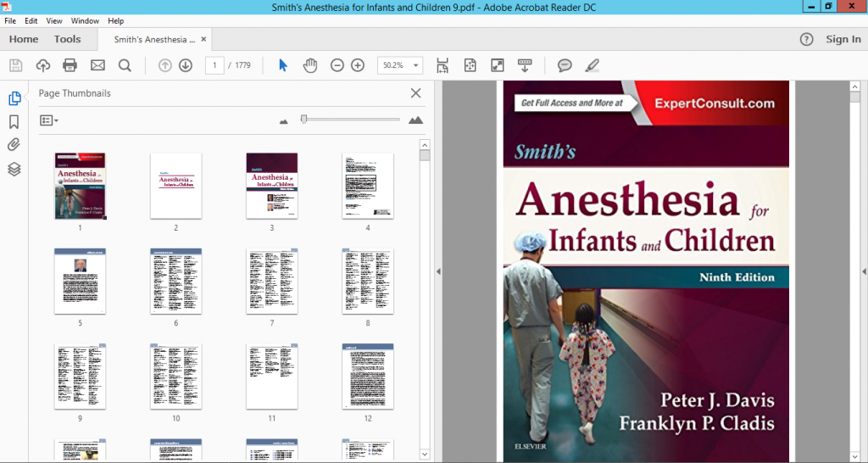Viewport: 868px width, 463px height.
Task: Select page 8 thumbnail
Action: [368, 282]
